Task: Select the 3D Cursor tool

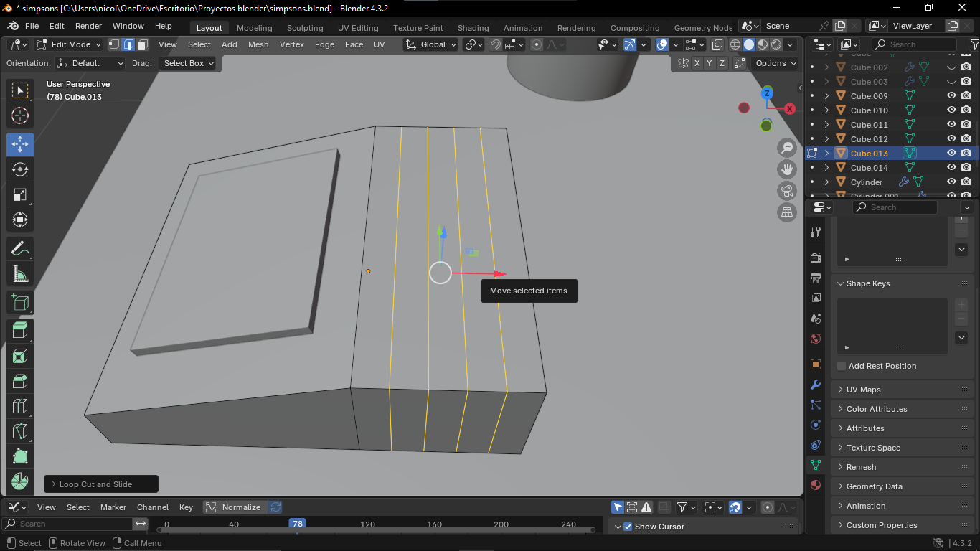Action: click(x=20, y=116)
